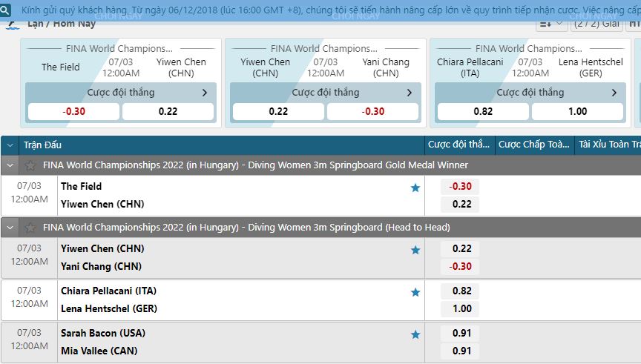
Task: Choose 0.82 odds in Chiara Pellacani card
Action: click(x=483, y=111)
